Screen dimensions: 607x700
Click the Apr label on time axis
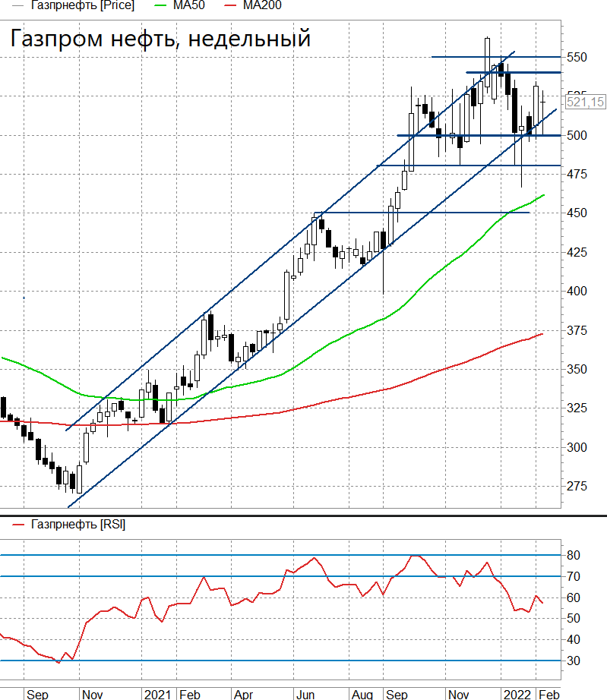click(x=243, y=694)
